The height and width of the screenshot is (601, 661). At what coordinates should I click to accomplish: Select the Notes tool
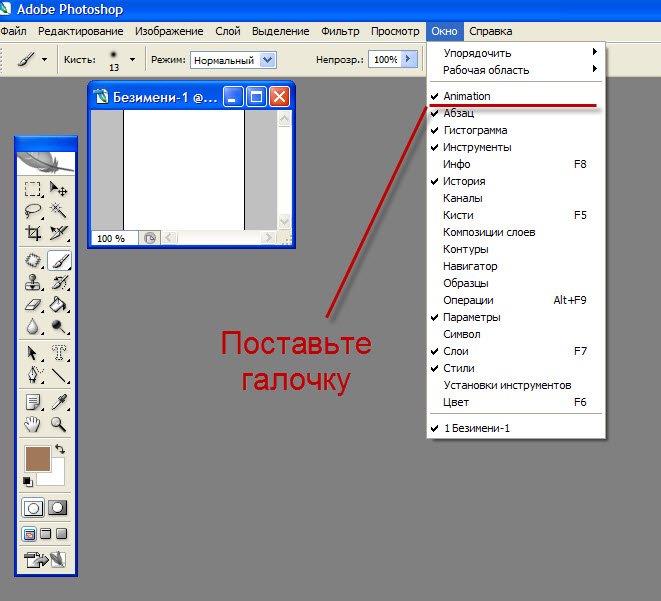pos(33,402)
